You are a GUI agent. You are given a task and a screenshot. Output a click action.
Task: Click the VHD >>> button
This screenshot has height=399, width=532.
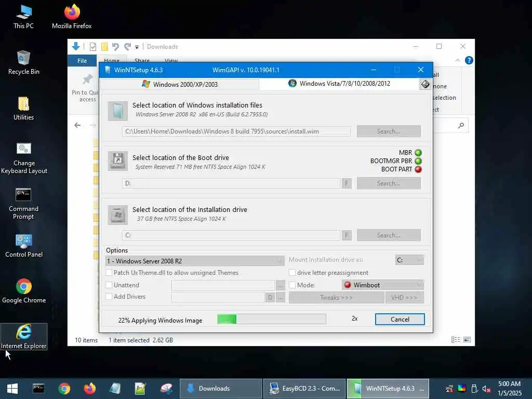(x=404, y=298)
